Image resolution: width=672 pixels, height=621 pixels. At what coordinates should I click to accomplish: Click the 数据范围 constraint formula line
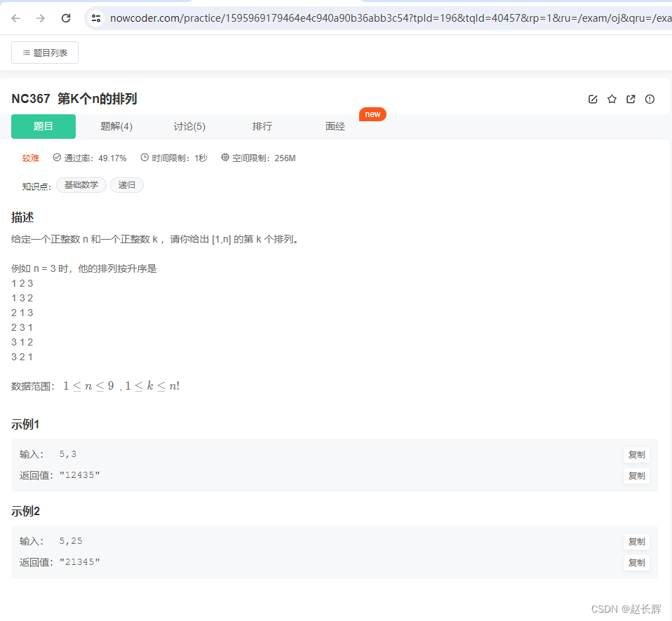click(95, 386)
